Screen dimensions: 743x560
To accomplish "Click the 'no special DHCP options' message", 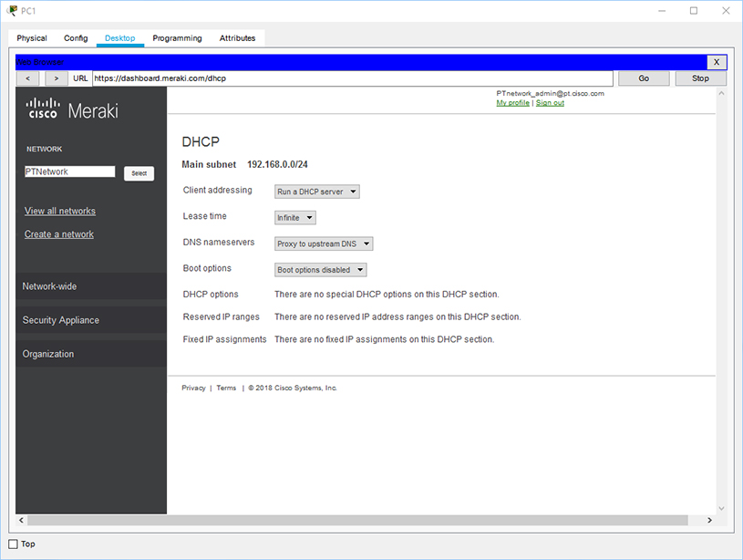I will coord(387,295).
